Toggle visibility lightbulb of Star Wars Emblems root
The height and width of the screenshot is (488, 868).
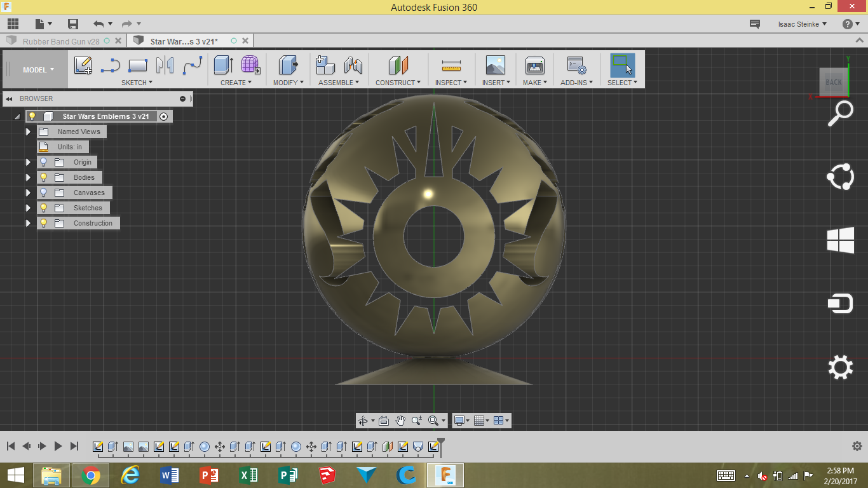tap(32, 116)
